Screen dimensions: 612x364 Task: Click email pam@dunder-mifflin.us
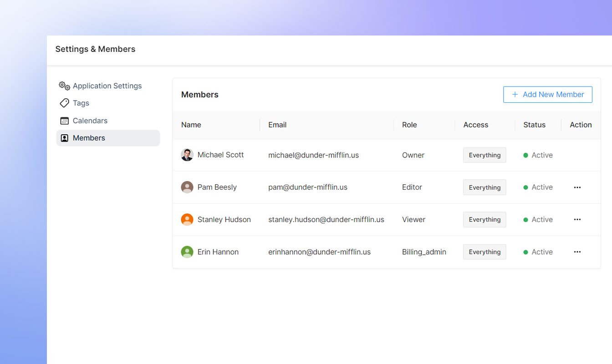tap(308, 187)
